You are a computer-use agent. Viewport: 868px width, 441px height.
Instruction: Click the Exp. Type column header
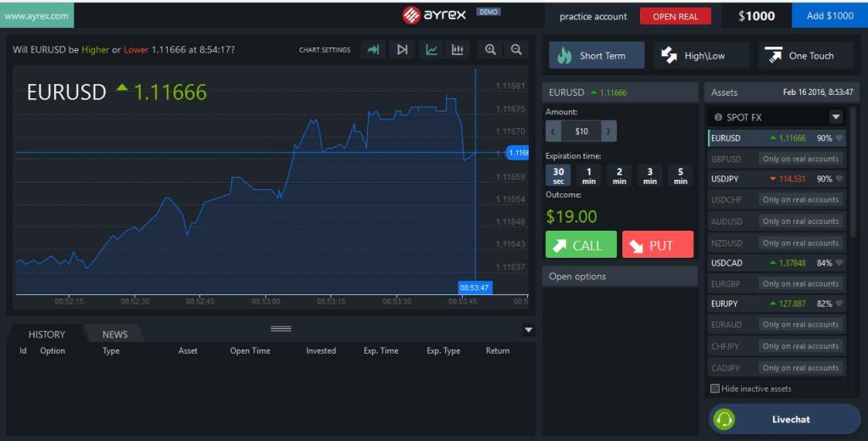tap(442, 351)
